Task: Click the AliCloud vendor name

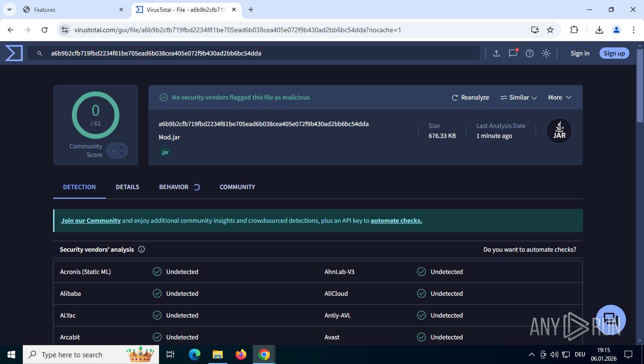Action: (336, 293)
